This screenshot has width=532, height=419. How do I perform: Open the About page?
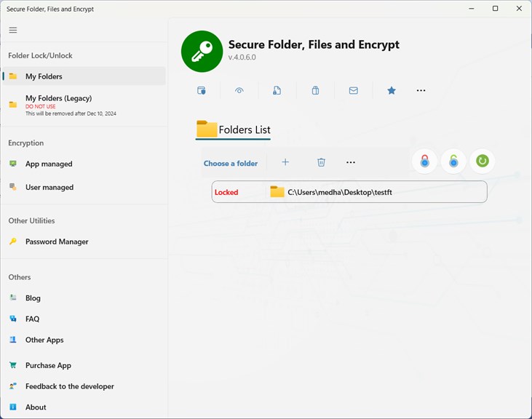click(84, 407)
